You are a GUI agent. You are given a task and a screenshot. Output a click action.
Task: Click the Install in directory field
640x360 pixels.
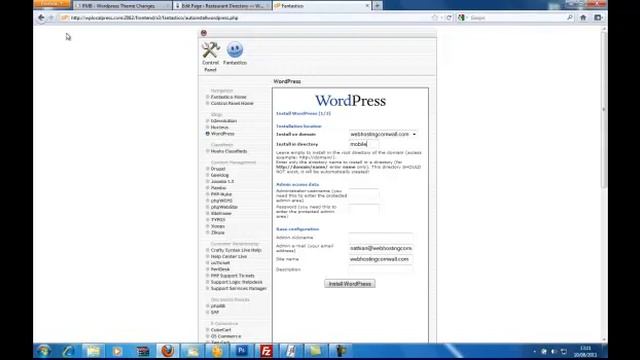(364, 144)
